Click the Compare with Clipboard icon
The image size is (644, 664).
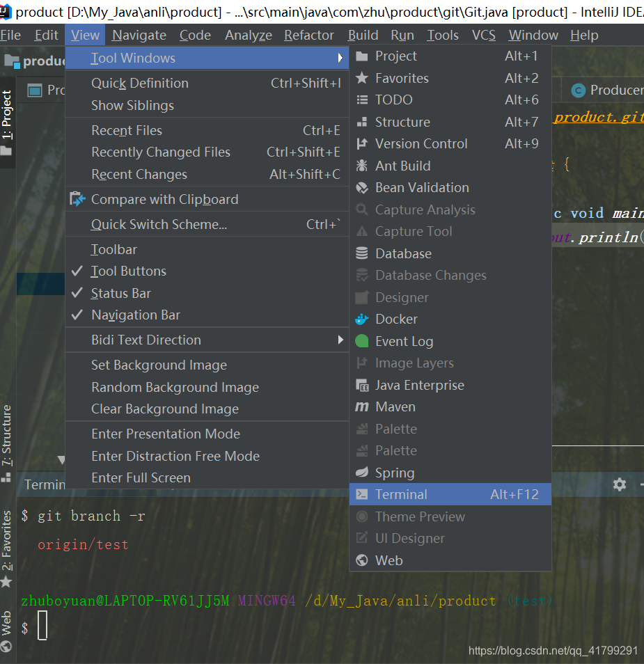tap(77, 199)
